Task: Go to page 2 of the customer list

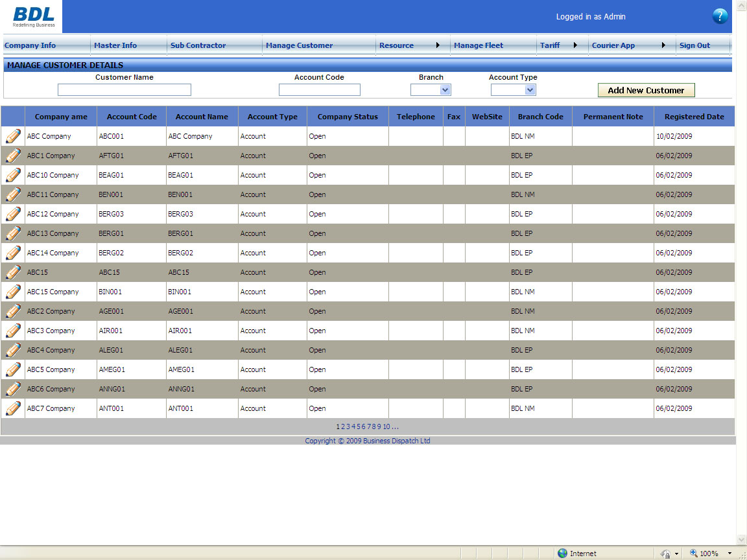Action: click(343, 426)
